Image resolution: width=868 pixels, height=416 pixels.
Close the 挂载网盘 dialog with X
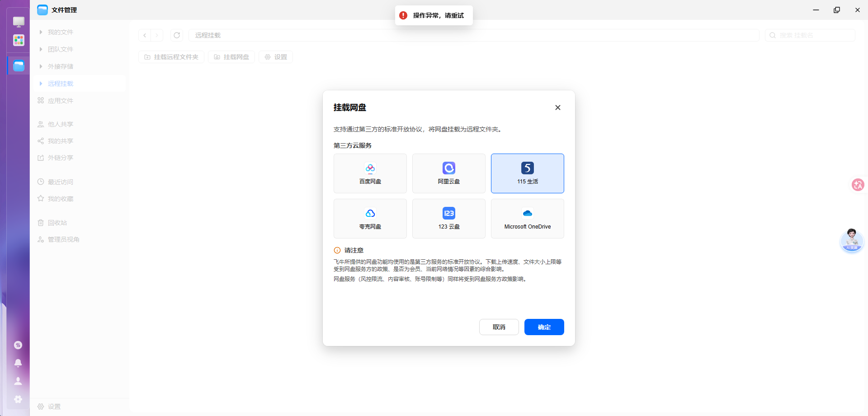click(558, 108)
